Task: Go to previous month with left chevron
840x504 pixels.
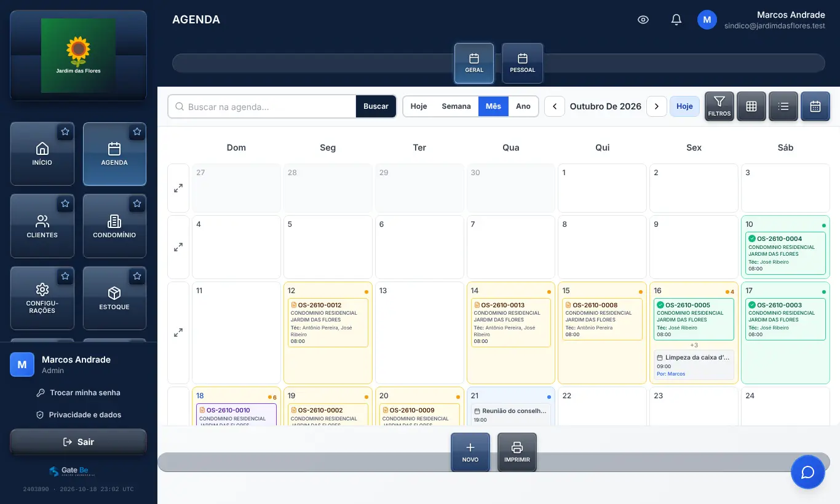Action: point(555,106)
